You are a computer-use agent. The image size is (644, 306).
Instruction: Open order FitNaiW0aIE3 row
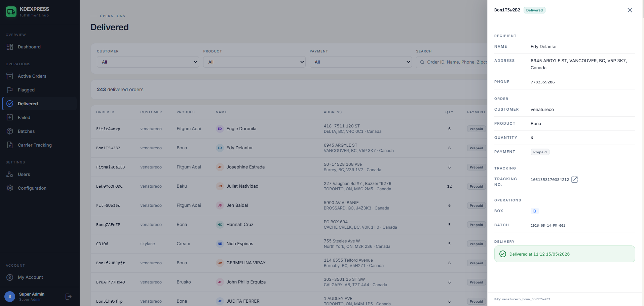coord(289,167)
